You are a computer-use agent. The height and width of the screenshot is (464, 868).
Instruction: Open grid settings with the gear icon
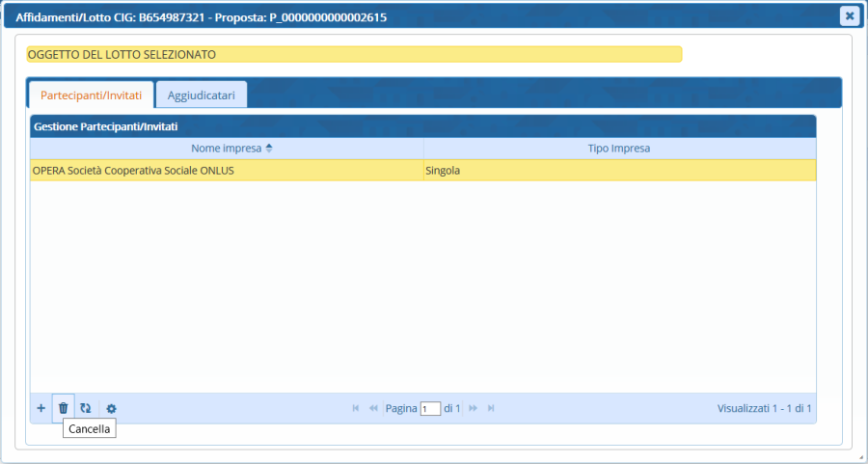[111, 408]
